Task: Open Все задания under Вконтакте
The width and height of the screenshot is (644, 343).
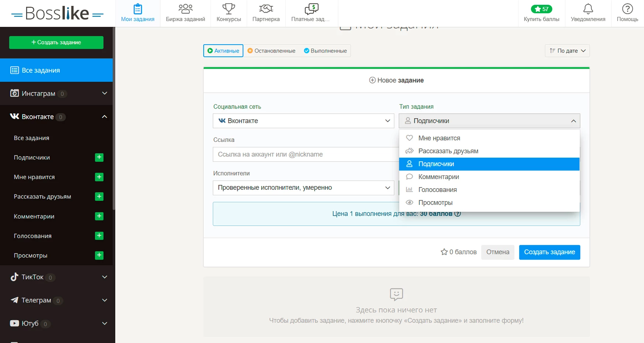Action: (x=31, y=138)
